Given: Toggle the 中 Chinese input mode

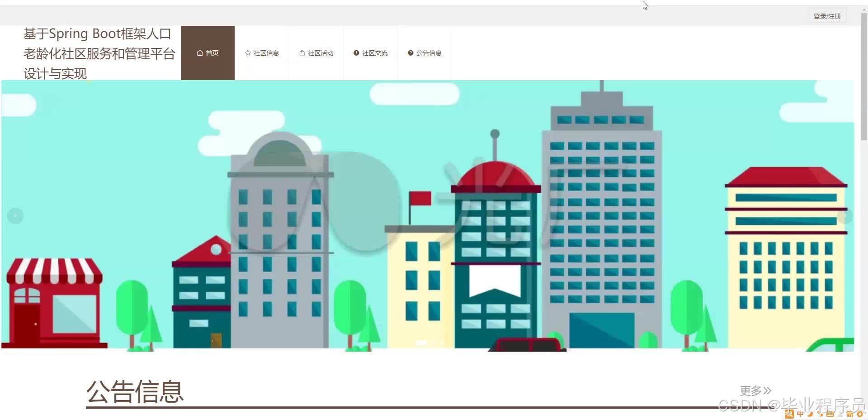Looking at the screenshot, I should pyautogui.click(x=800, y=414).
